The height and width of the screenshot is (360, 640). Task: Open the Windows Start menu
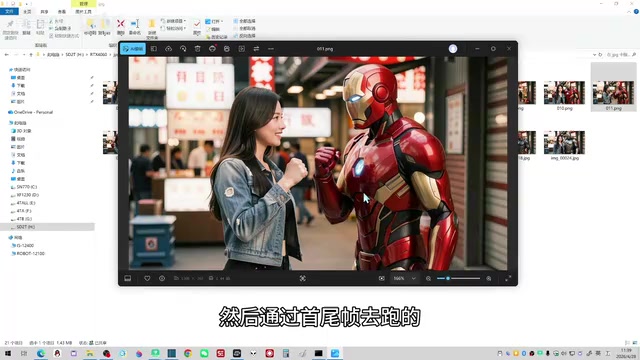point(8,353)
